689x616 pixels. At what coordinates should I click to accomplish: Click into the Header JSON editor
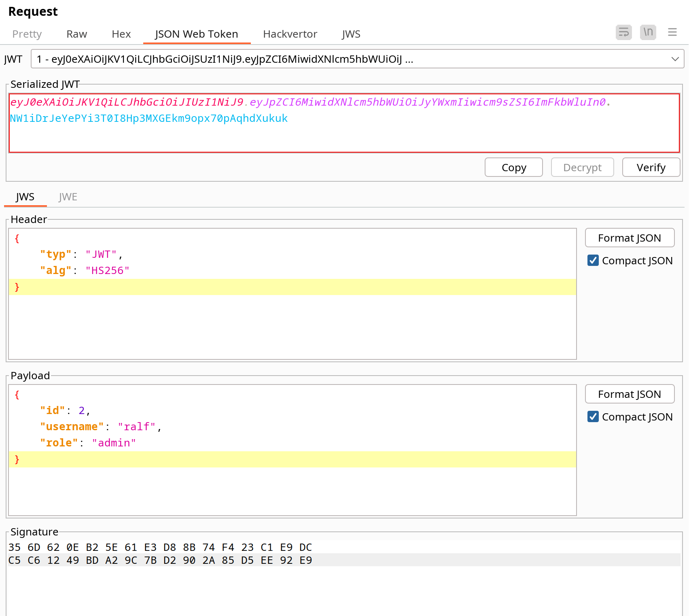(x=293, y=294)
